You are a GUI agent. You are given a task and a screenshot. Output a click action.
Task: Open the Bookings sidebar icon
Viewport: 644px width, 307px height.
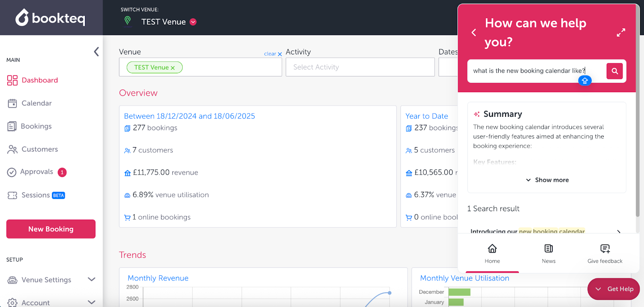click(12, 126)
